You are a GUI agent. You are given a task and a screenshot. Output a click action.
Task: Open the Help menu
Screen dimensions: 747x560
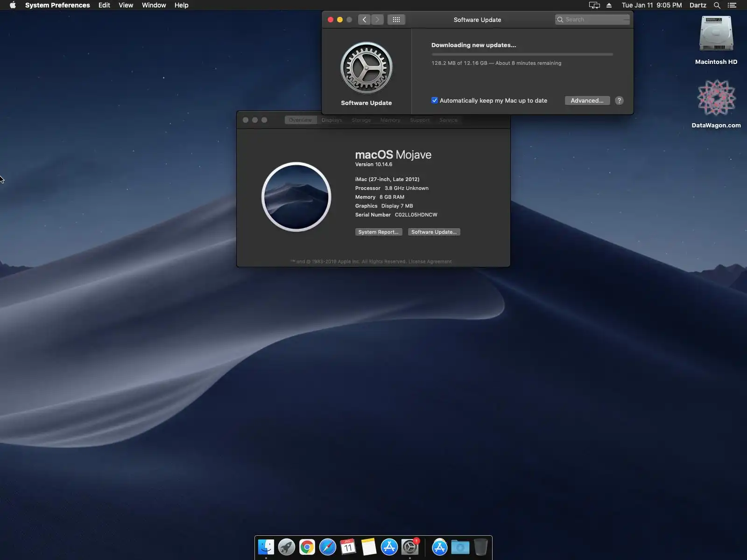pyautogui.click(x=182, y=5)
